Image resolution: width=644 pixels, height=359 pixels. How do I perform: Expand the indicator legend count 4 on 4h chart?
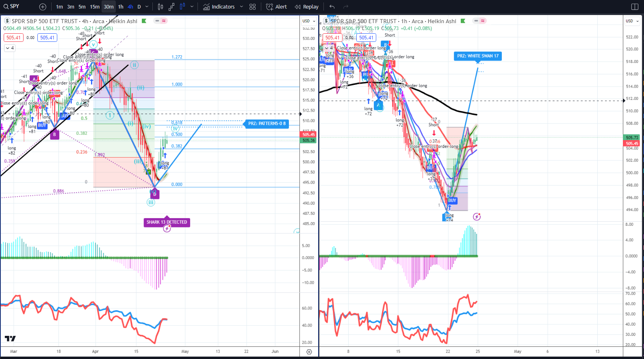10,48
